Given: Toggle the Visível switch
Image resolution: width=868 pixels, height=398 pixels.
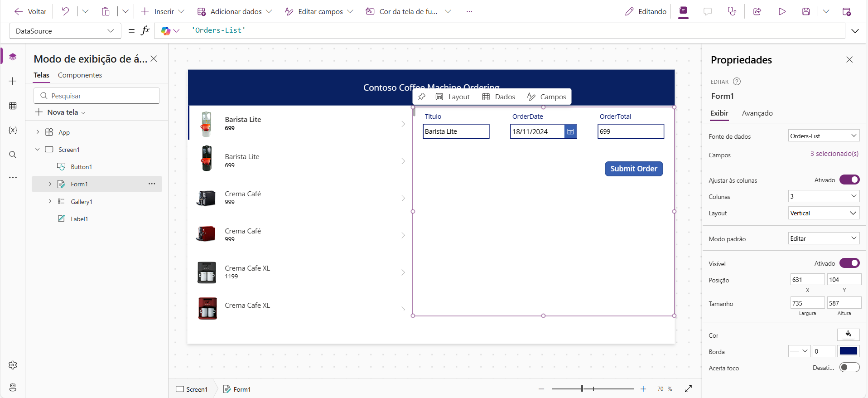Looking at the screenshot, I should [x=849, y=263].
